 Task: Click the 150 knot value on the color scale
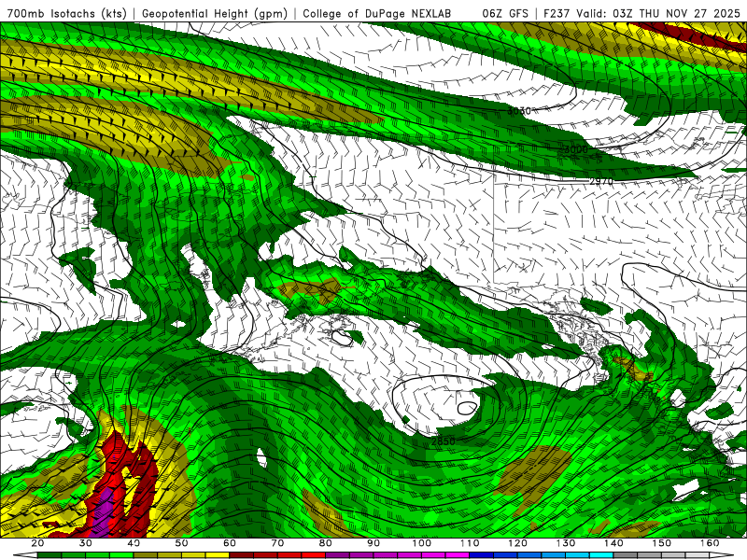pyautogui.click(x=662, y=543)
